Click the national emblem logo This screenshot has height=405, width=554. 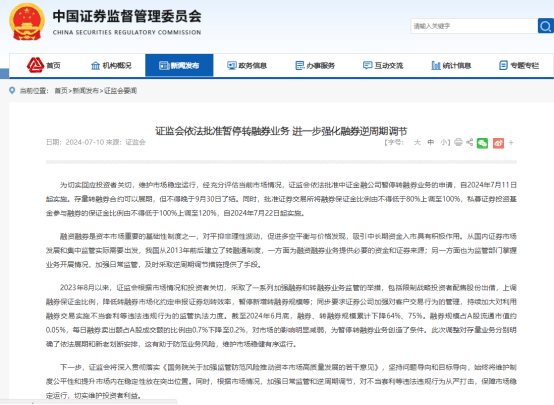(x=27, y=22)
